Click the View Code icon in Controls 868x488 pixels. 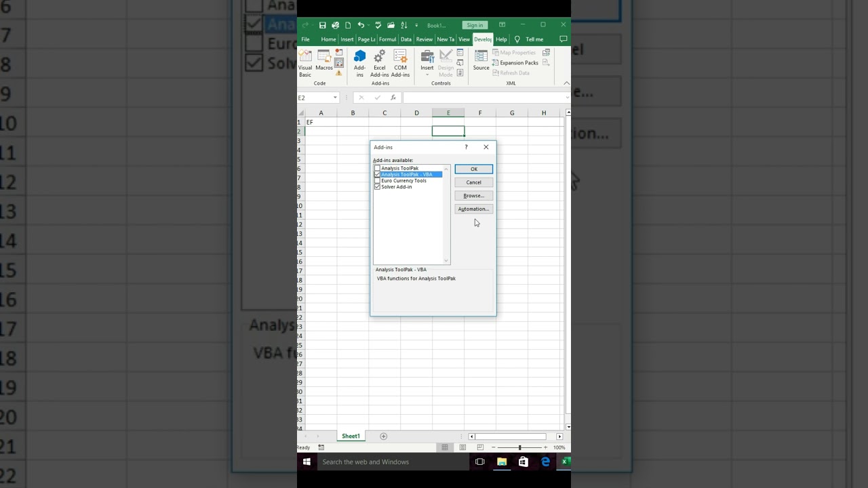click(460, 62)
